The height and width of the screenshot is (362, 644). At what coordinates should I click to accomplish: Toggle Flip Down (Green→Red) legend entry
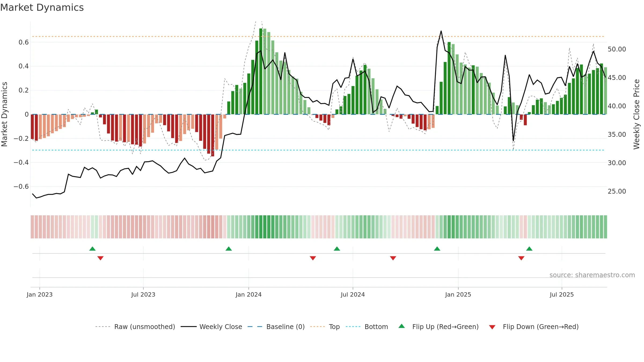(534, 327)
